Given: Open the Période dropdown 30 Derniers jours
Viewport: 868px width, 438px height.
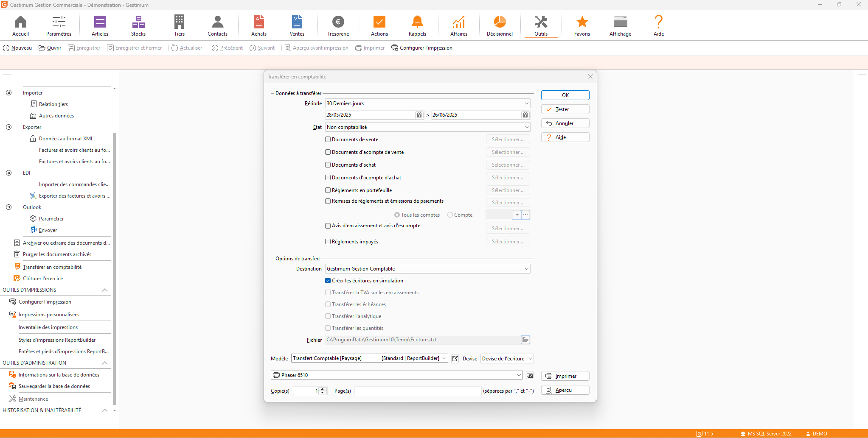Looking at the screenshot, I should pyautogui.click(x=427, y=103).
